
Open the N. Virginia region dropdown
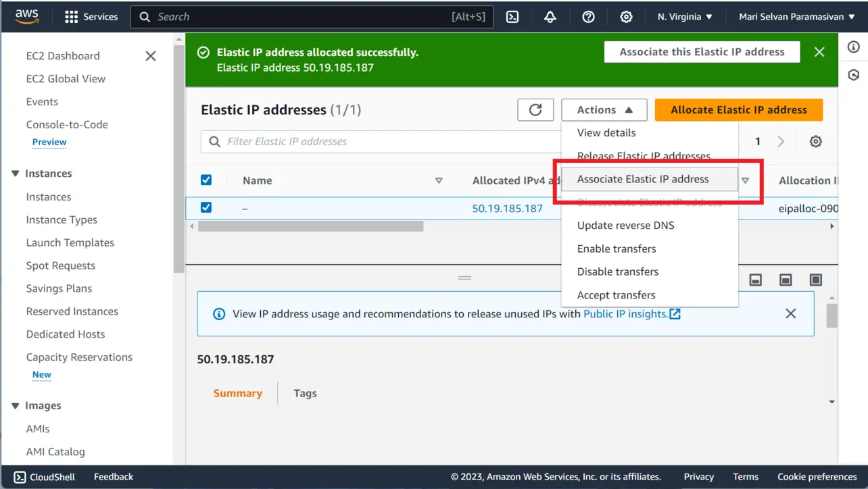[685, 17]
